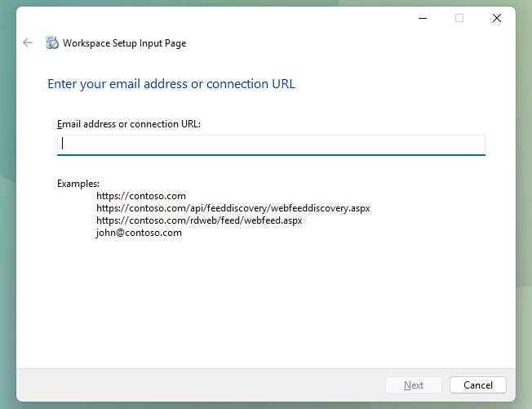
Task: Click the 'Email address or connection URL:' label
Action: point(129,124)
